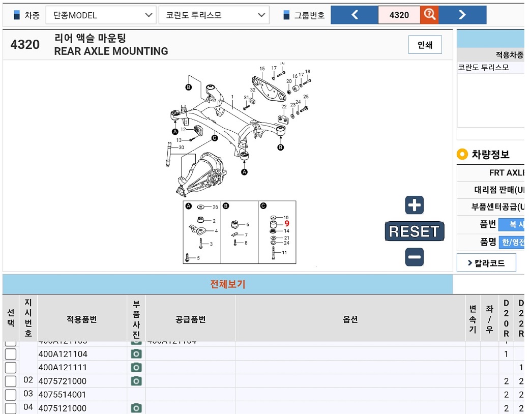532x414 pixels.
Task: Expand the 칼라코드 section
Action: coord(486,262)
